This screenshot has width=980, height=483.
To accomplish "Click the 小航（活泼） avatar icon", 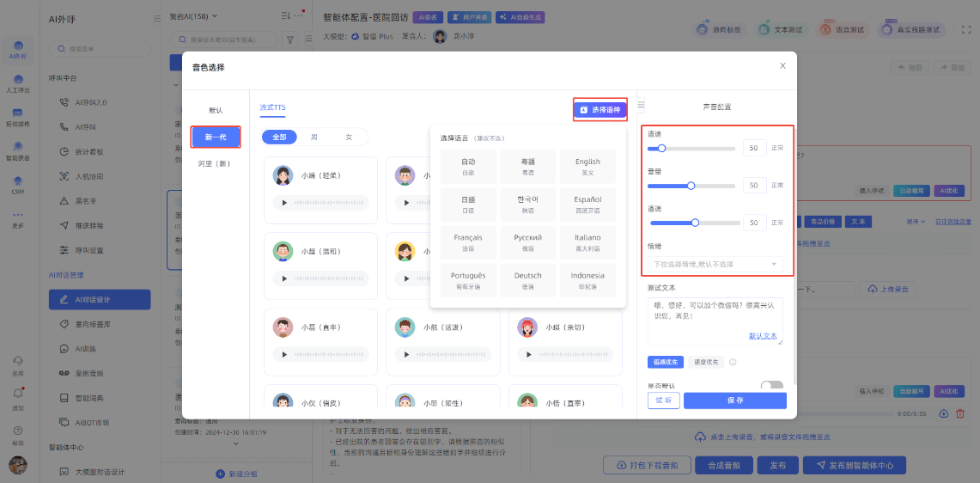I will coord(405,327).
